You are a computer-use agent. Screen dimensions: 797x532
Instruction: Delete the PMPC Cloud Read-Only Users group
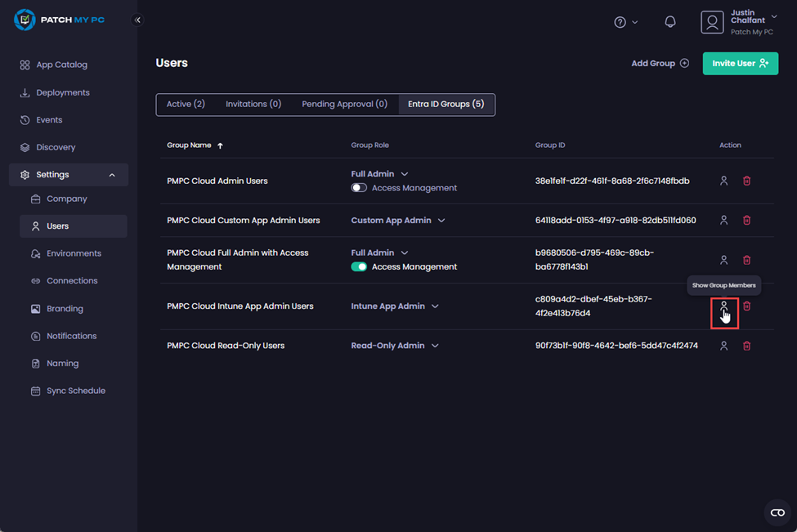746,346
